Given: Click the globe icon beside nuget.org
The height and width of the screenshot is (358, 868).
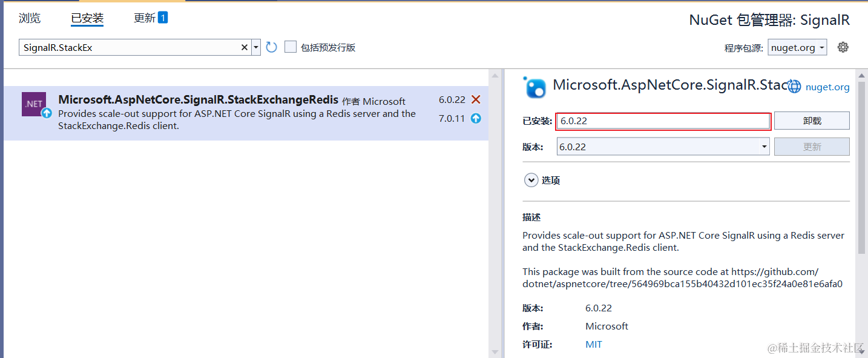Looking at the screenshot, I should (794, 87).
